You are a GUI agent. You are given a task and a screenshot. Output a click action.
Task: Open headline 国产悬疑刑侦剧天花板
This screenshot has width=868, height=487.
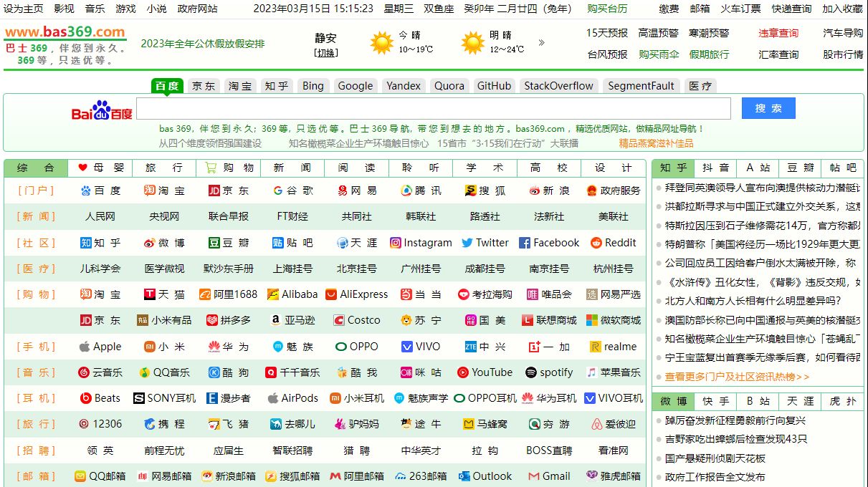tap(715, 458)
